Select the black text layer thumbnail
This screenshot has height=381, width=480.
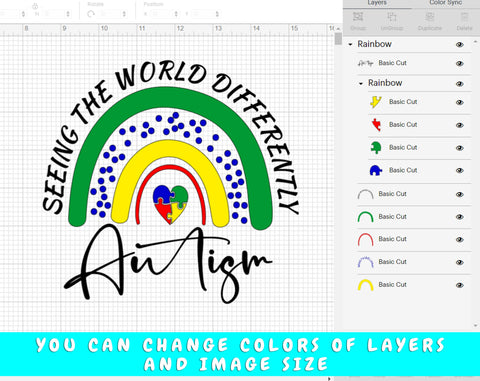pyautogui.click(x=365, y=63)
